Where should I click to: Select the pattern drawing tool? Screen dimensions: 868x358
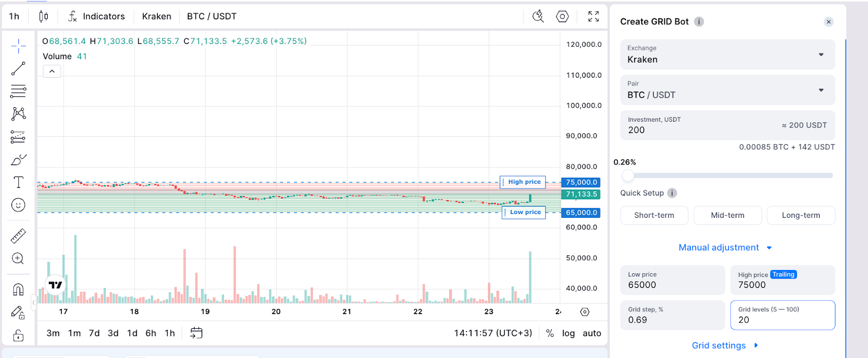point(18,114)
